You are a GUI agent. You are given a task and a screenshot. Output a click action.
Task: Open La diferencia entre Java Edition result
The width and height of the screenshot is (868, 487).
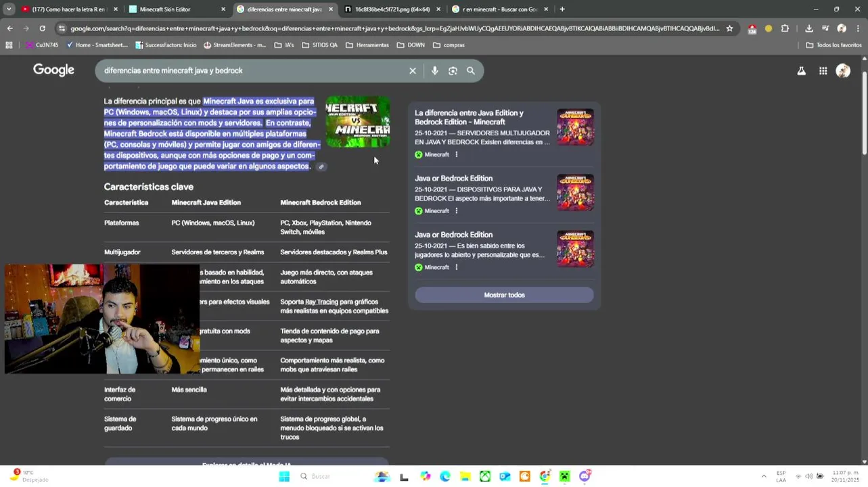[x=469, y=118]
